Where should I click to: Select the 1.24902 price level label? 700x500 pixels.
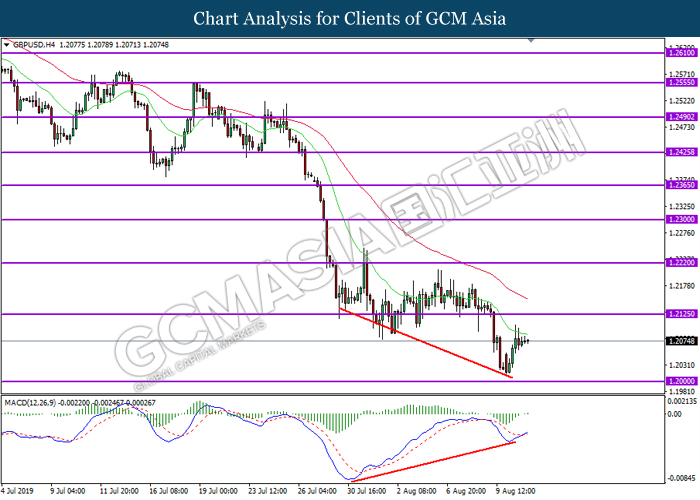pyautogui.click(x=681, y=117)
